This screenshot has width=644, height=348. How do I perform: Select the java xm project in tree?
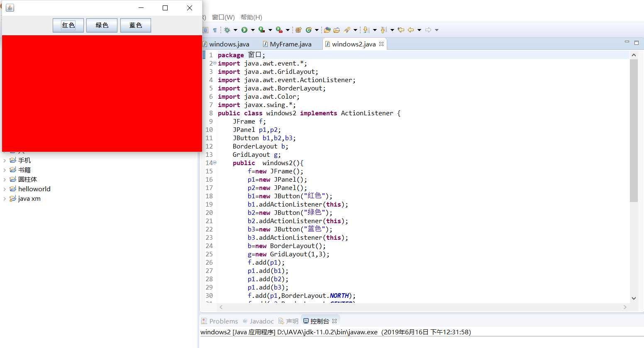click(29, 199)
